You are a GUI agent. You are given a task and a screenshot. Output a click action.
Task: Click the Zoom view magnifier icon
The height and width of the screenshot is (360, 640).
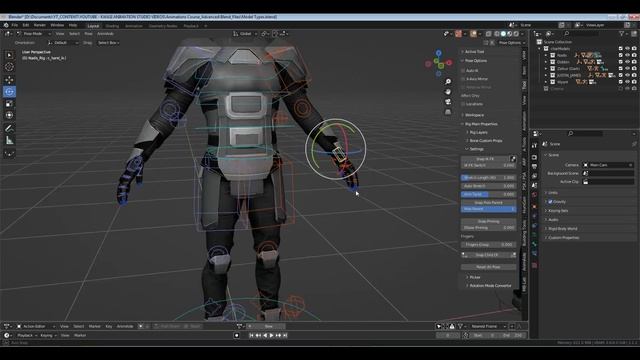(448, 82)
